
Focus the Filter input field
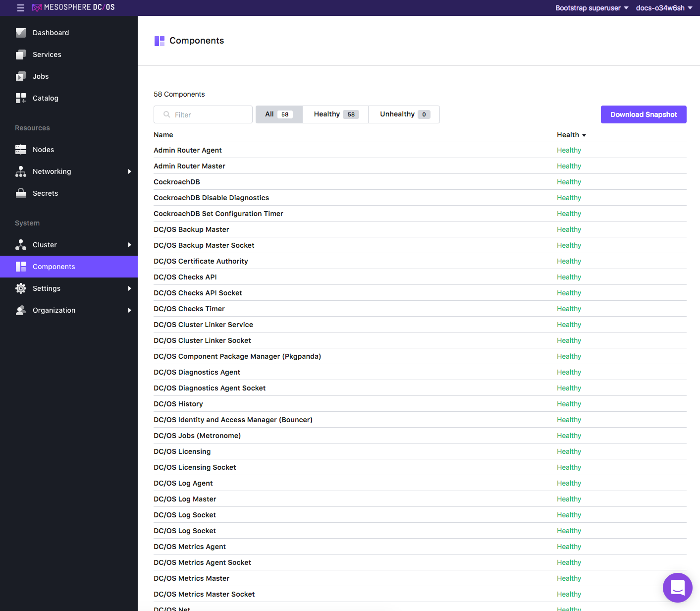coord(203,114)
